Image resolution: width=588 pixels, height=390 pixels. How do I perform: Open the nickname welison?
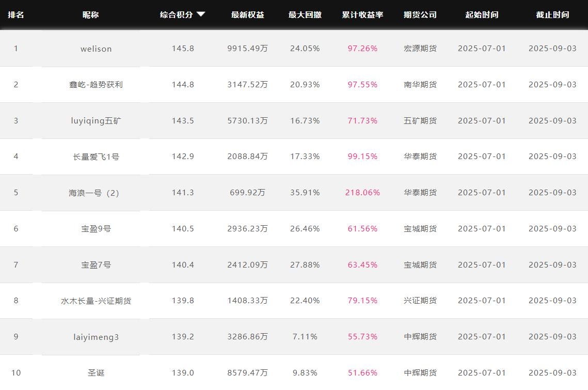point(96,49)
